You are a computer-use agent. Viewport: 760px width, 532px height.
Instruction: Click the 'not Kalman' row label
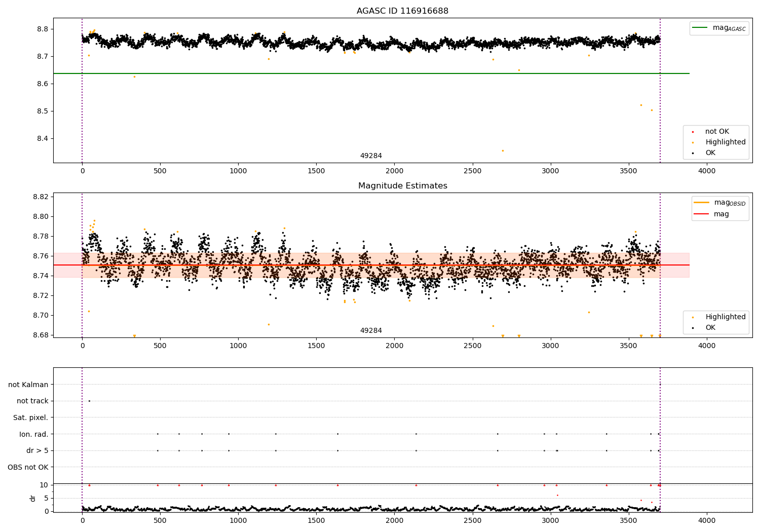[28, 385]
